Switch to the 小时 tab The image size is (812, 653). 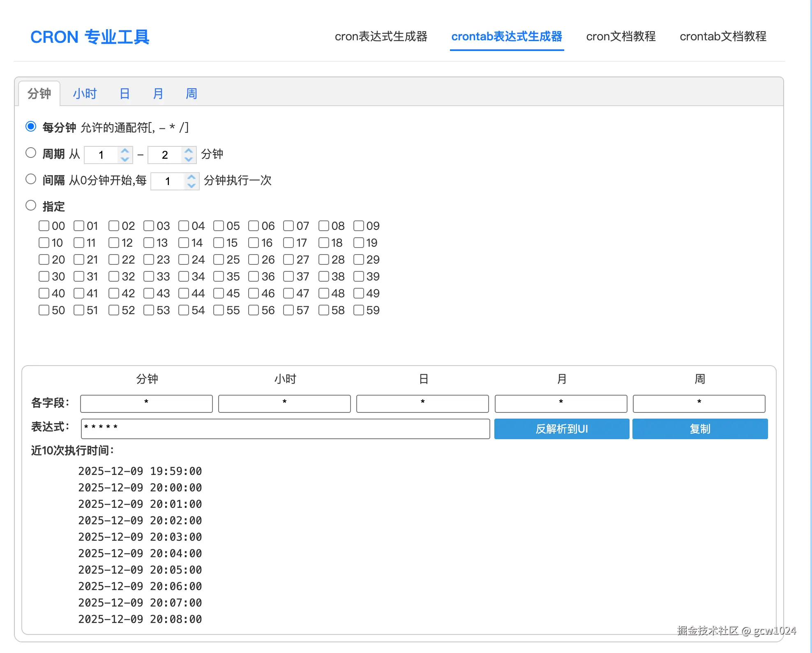coord(85,94)
